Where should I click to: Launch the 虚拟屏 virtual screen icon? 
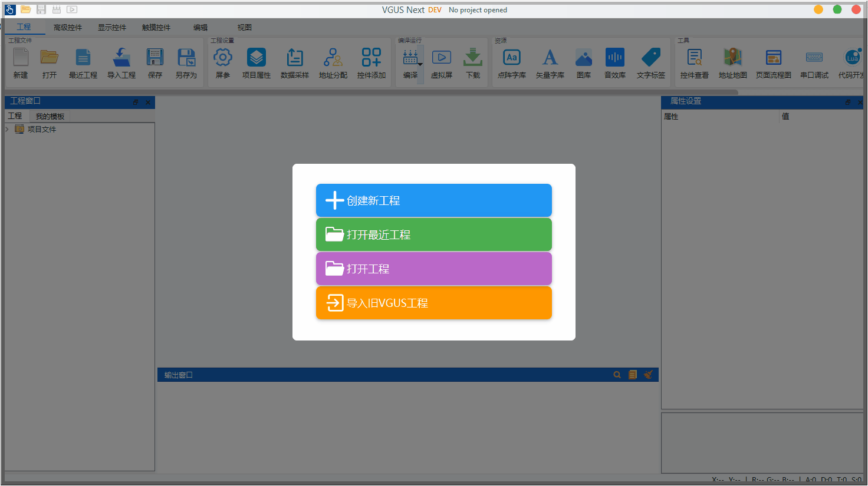click(442, 57)
